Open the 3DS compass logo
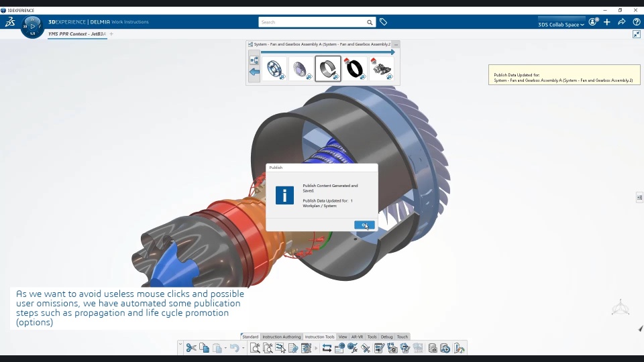 (x=10, y=22)
